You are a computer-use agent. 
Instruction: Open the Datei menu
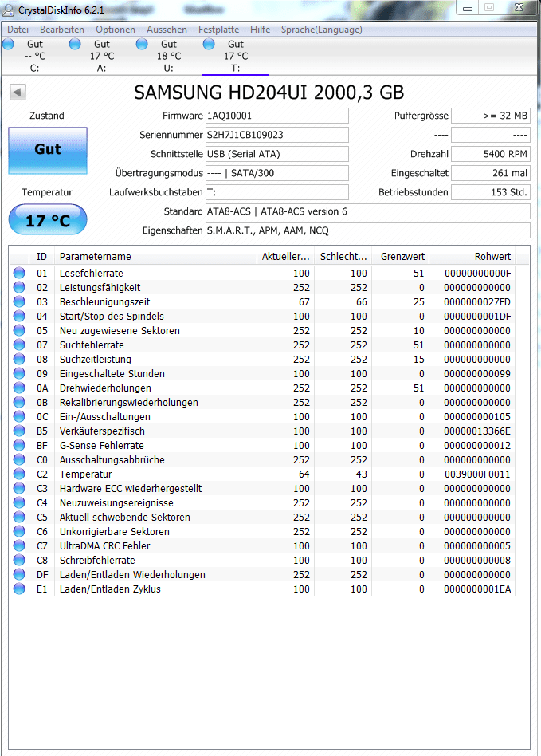coord(18,30)
